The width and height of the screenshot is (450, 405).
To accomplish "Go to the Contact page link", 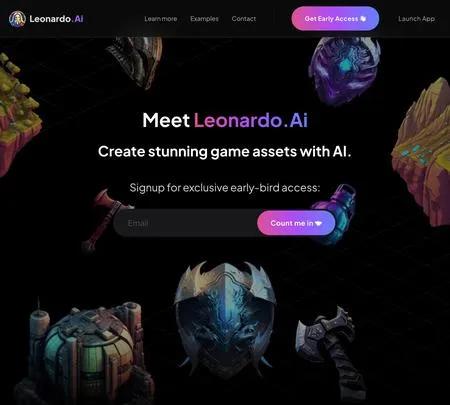I will (x=244, y=19).
